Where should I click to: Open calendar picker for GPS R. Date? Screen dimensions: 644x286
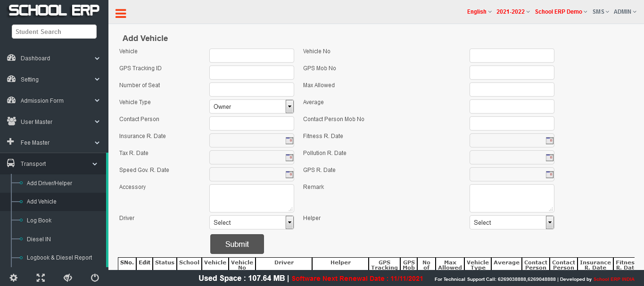click(x=549, y=174)
